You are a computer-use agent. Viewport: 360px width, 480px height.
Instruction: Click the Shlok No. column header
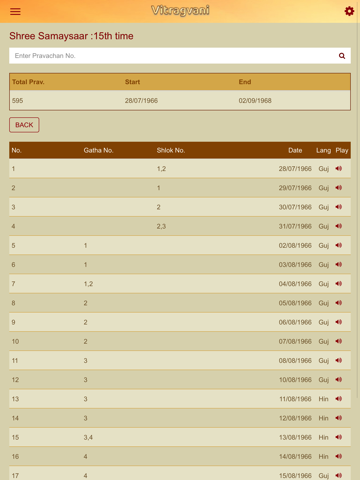coord(171,150)
